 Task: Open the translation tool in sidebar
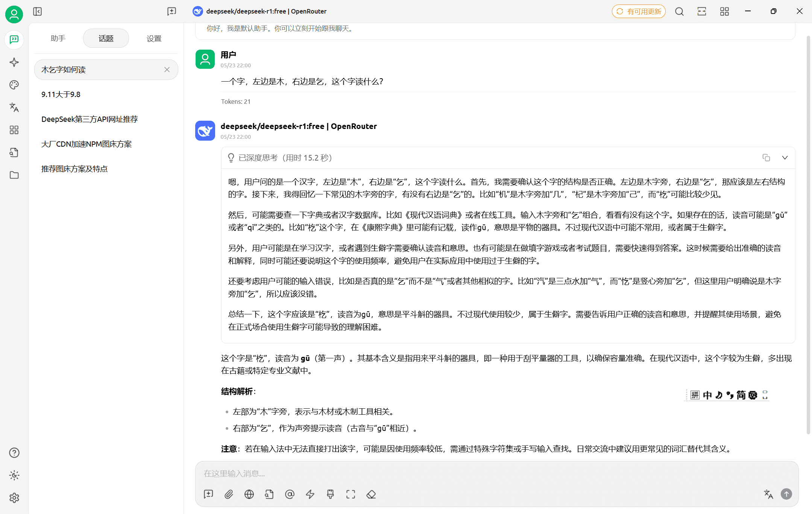coord(14,108)
